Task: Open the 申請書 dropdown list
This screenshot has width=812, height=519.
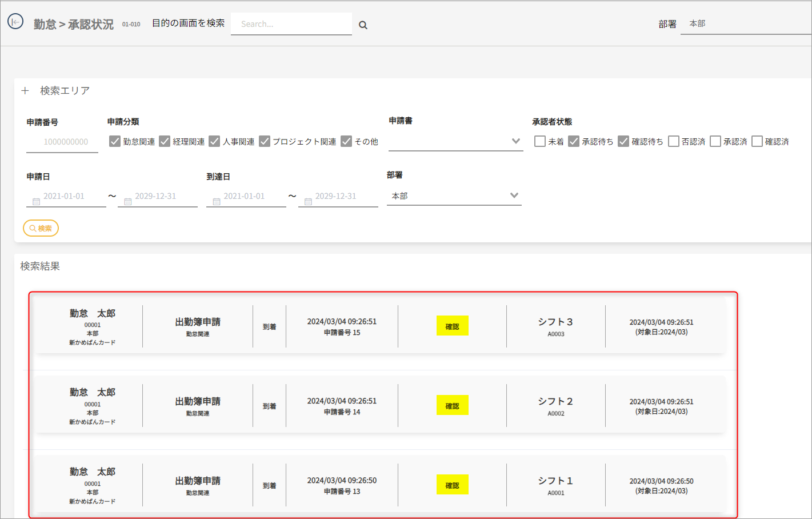Action: pos(455,141)
